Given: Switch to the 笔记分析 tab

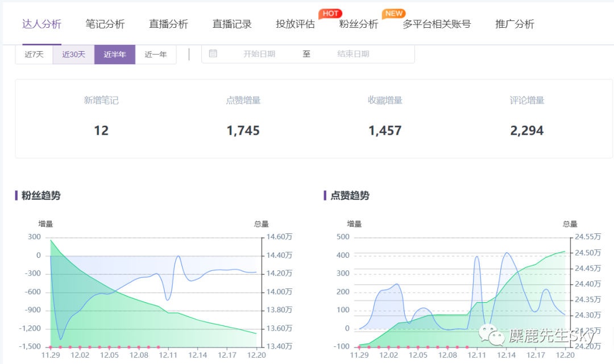Looking at the screenshot, I should pos(105,24).
